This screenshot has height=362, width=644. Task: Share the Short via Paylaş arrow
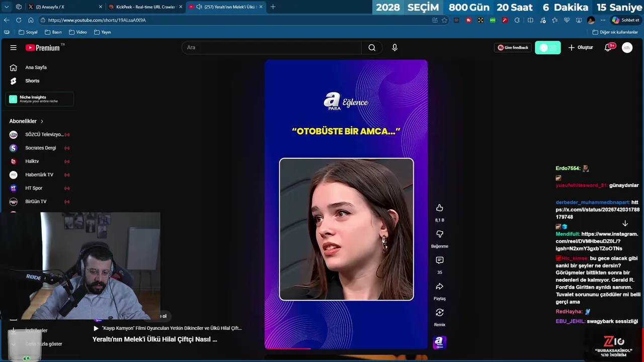click(439, 287)
